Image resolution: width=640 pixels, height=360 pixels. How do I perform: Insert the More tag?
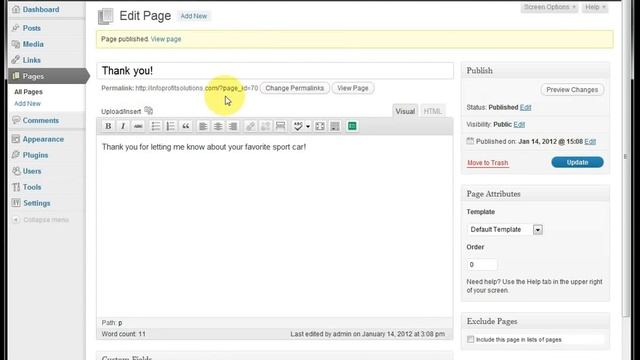pyautogui.click(x=280, y=126)
